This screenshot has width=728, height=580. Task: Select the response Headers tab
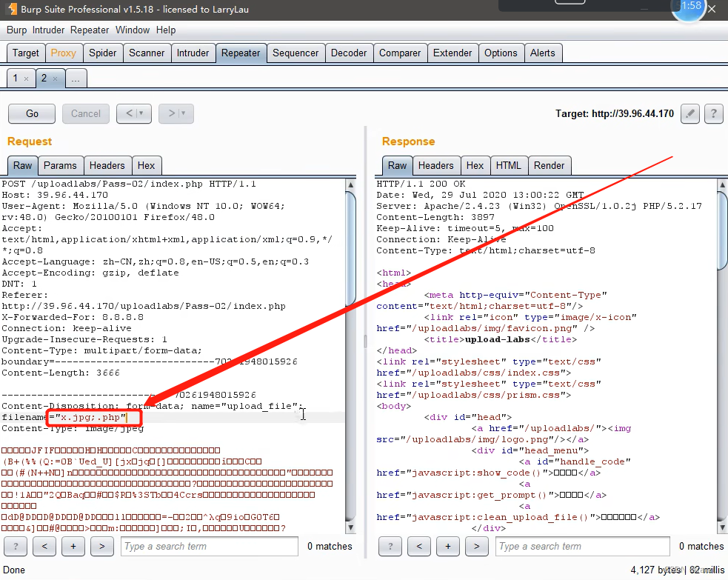[x=436, y=166]
